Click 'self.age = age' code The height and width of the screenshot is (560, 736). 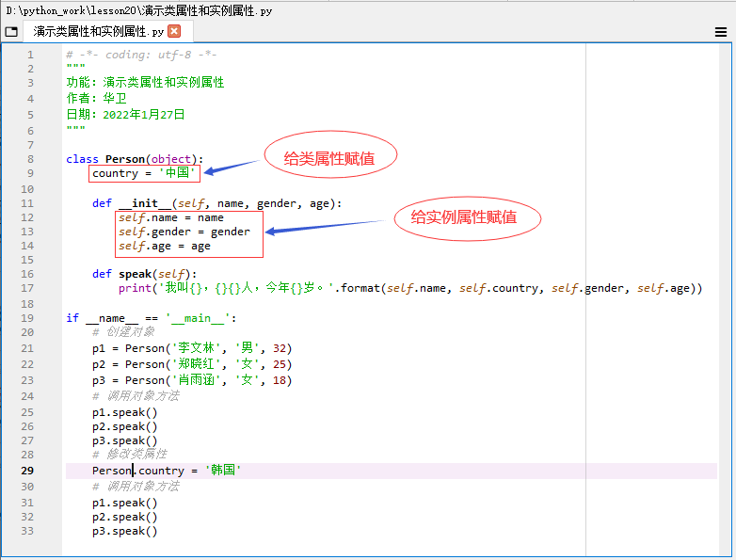click(165, 246)
